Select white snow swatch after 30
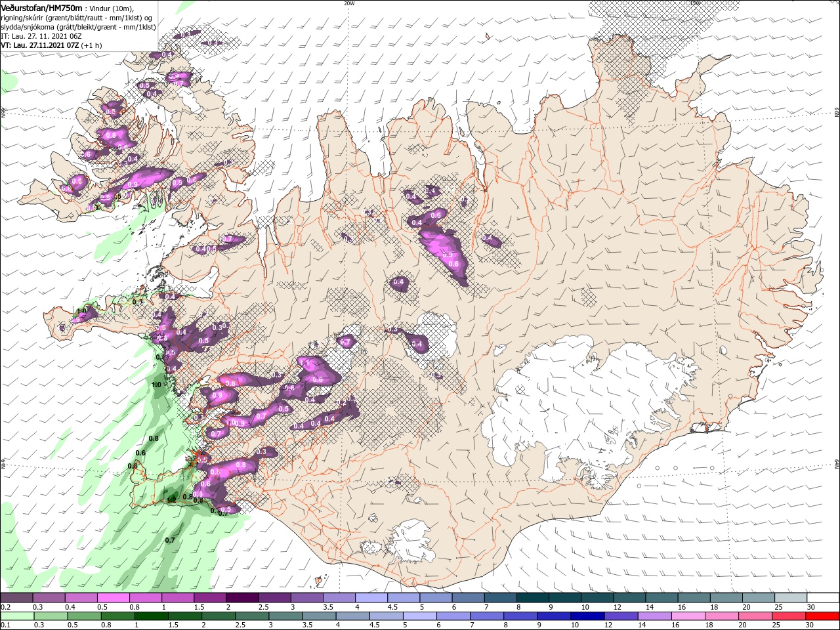The image size is (840, 630). [824, 597]
